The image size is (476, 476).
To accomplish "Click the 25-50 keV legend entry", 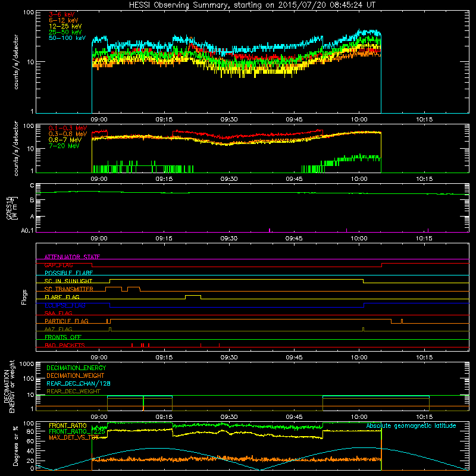I will [65, 32].
